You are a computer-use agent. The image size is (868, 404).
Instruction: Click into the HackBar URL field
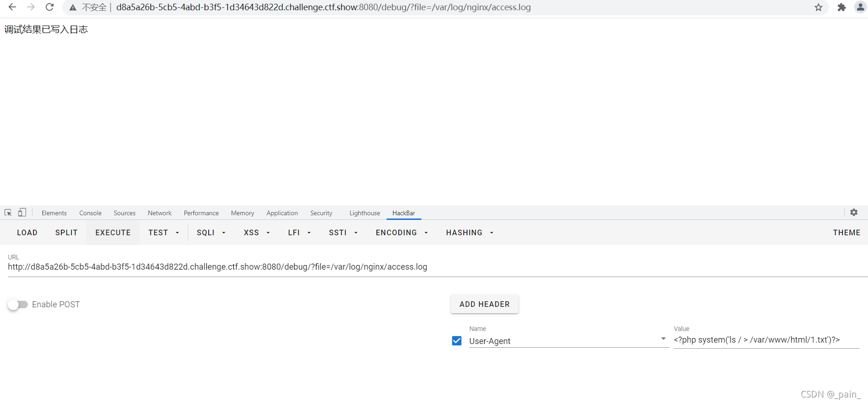437,267
